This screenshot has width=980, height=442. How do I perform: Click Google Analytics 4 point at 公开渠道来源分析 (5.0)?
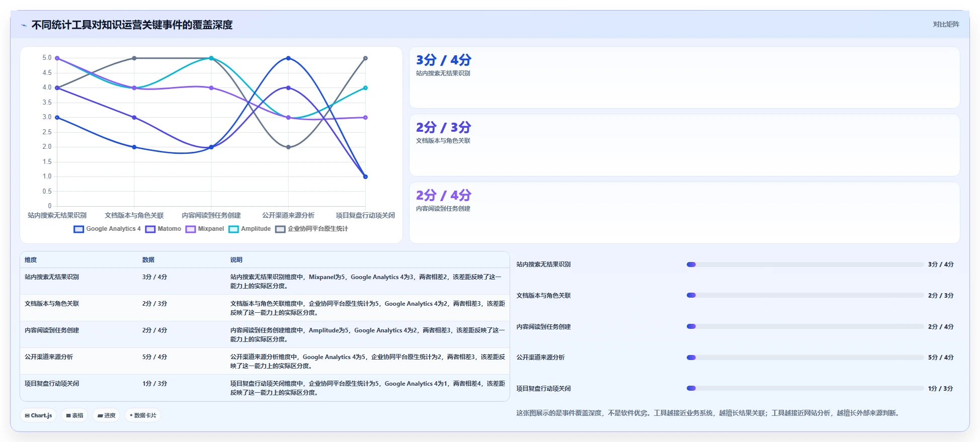pyautogui.click(x=288, y=58)
